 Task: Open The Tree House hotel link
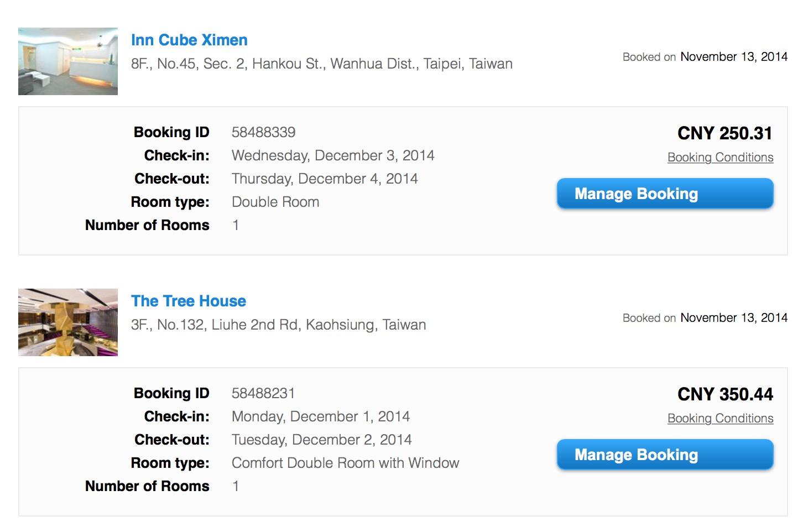189,301
